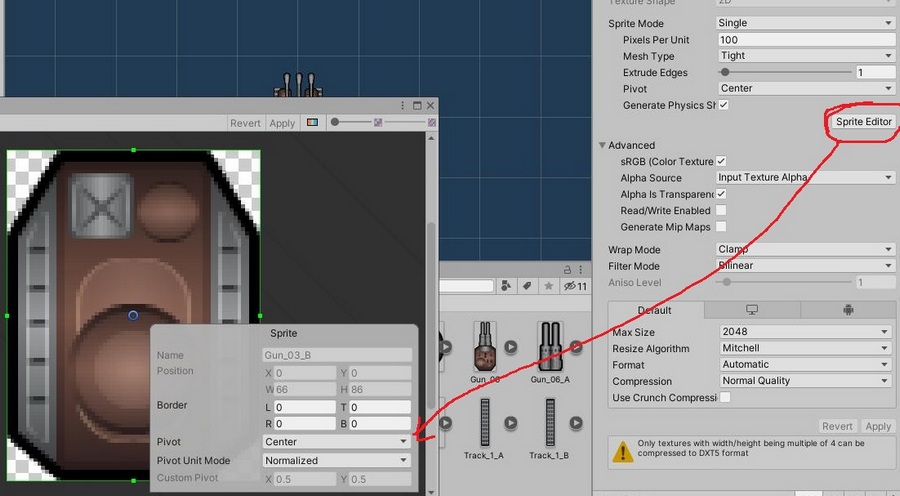Click the favorites star icon
900x496 pixels.
point(547,287)
